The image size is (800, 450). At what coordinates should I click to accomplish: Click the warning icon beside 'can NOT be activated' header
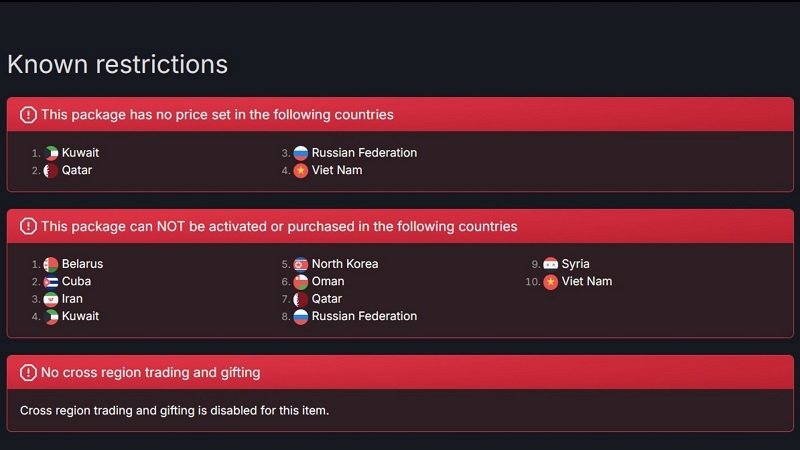click(x=28, y=227)
